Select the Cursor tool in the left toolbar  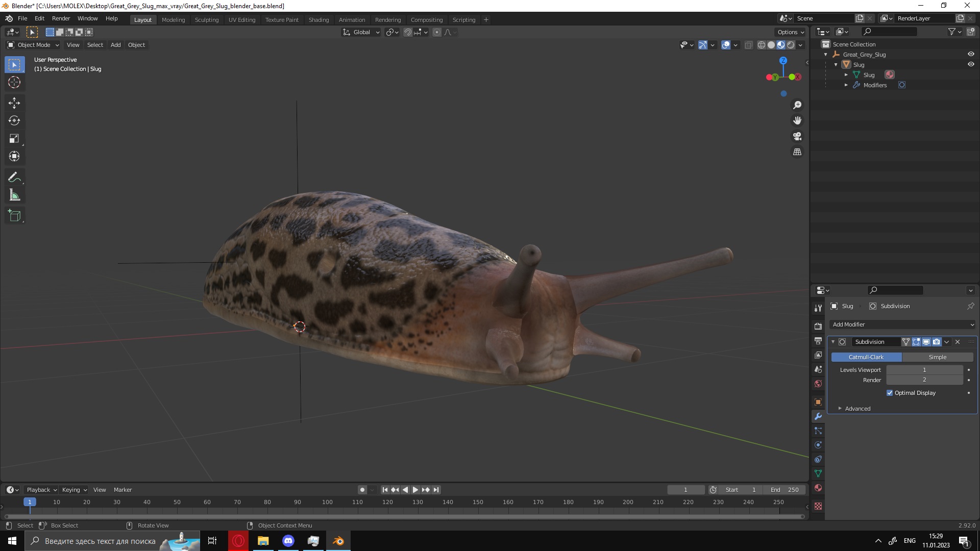(14, 82)
